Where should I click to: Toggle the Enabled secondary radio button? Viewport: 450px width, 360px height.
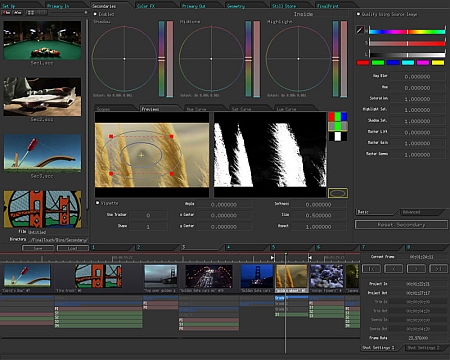click(95, 14)
